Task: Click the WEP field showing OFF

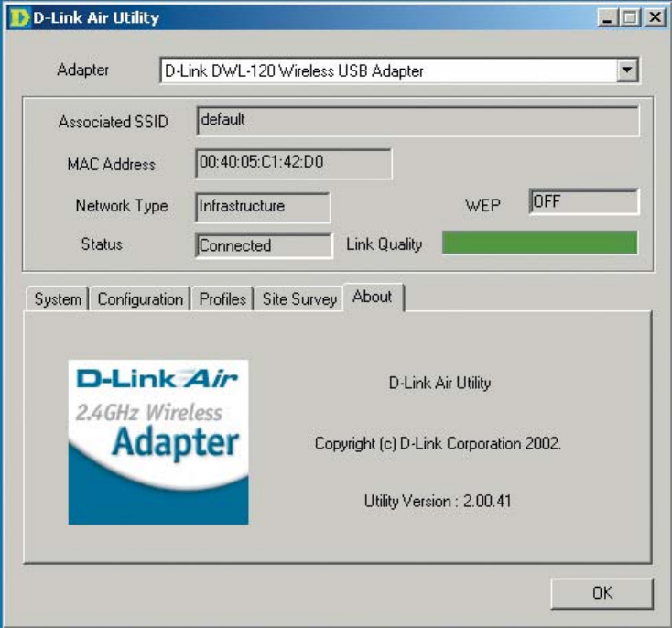Action: tap(584, 201)
